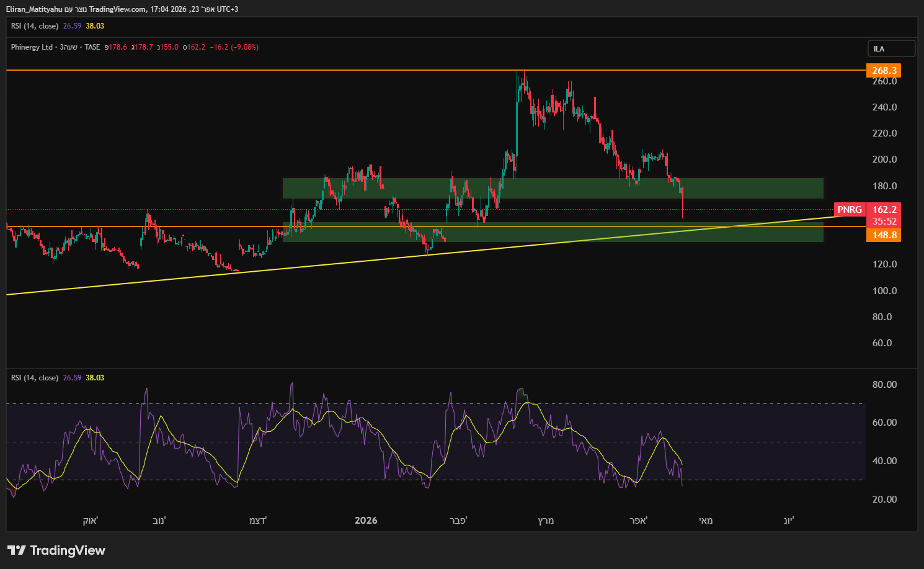Click the Eliran_Matityahu author name
This screenshot has height=569, width=924.
(34, 9)
